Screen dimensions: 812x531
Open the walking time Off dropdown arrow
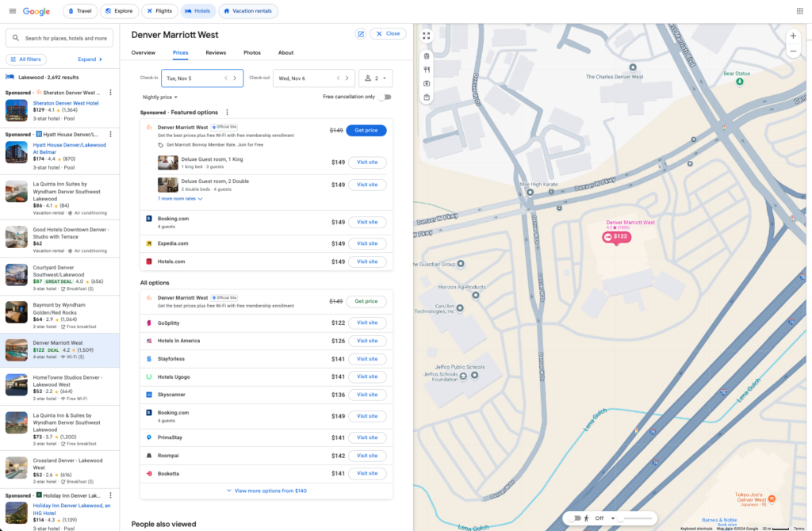pyautogui.click(x=613, y=518)
